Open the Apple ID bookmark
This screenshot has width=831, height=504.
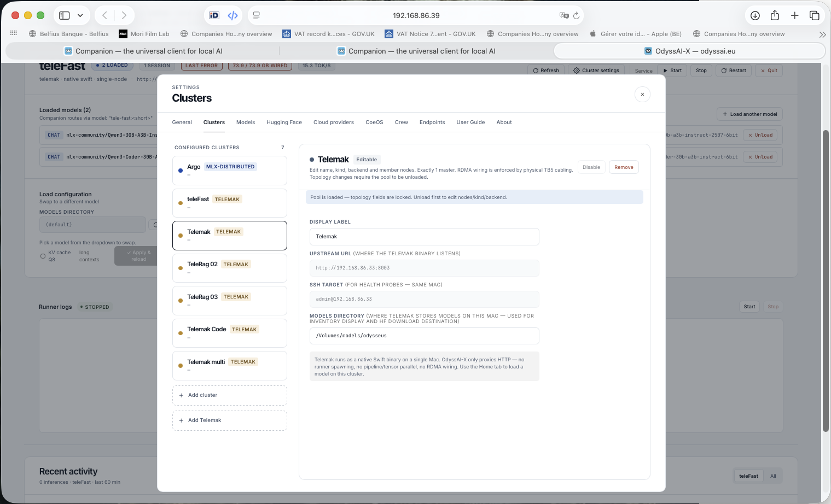pos(635,34)
